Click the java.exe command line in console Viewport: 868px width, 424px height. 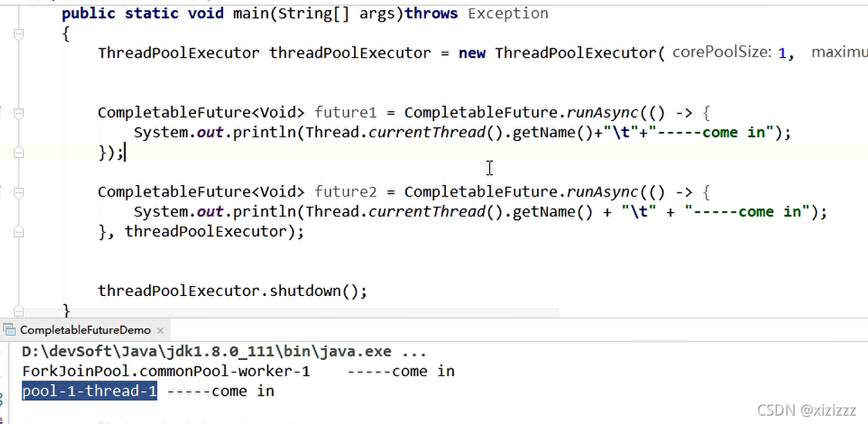coord(225,352)
